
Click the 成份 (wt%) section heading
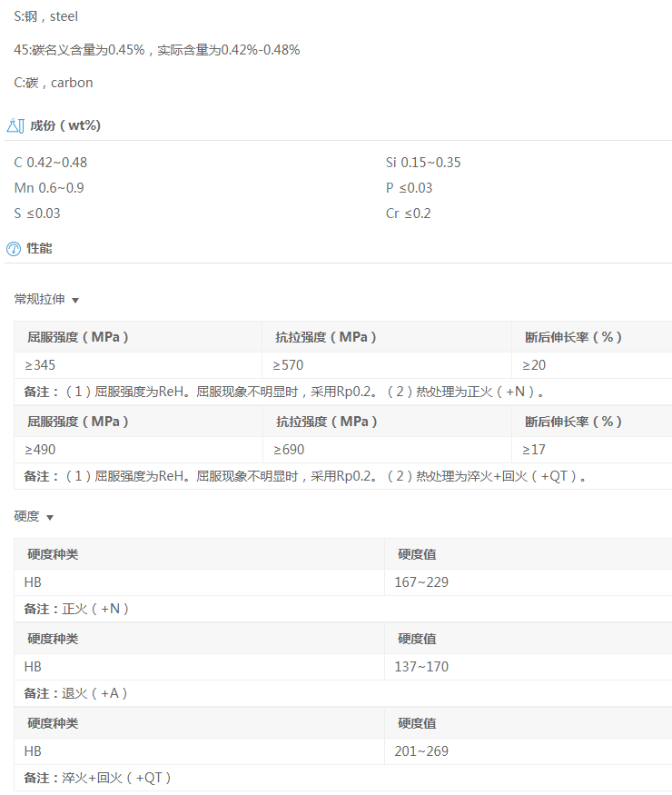pos(64,125)
